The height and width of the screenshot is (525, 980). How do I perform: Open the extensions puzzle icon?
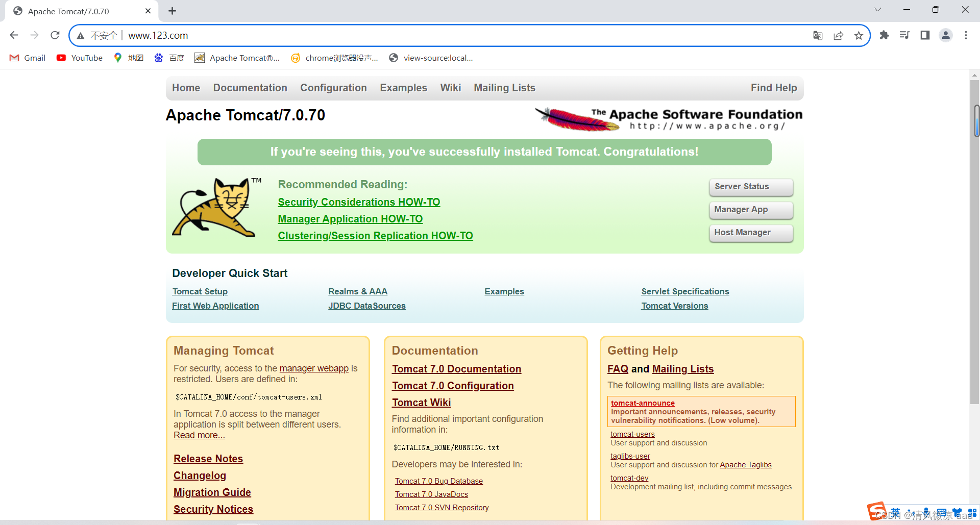point(884,35)
